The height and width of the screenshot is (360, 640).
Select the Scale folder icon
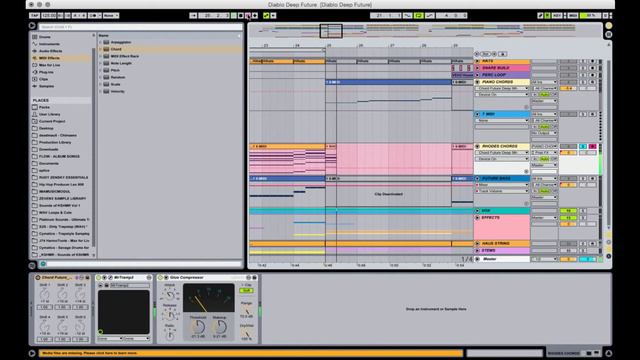coord(106,84)
